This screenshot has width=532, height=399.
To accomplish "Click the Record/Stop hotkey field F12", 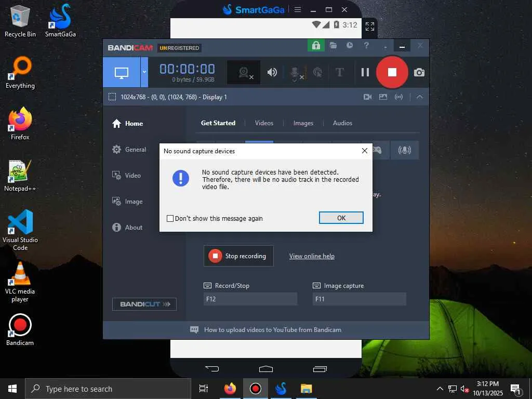I will coord(250,299).
